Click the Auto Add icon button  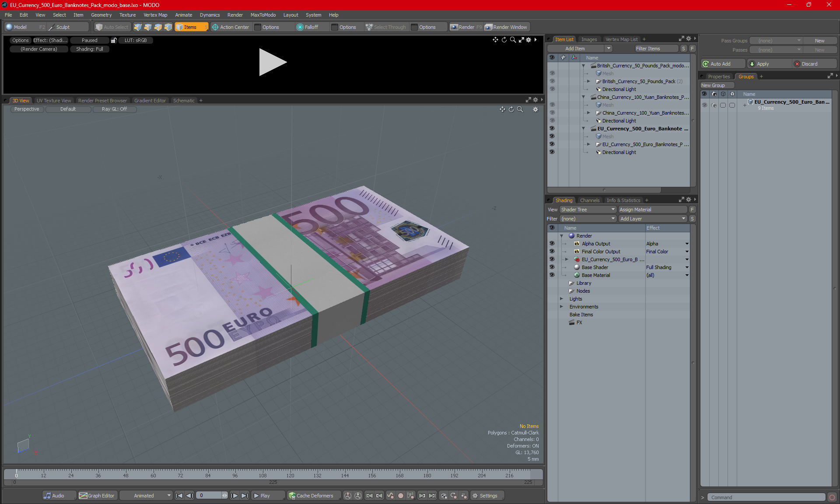[x=722, y=64]
